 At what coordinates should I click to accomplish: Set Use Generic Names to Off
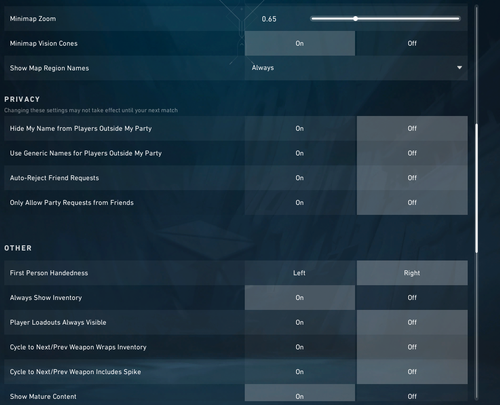[412, 153]
